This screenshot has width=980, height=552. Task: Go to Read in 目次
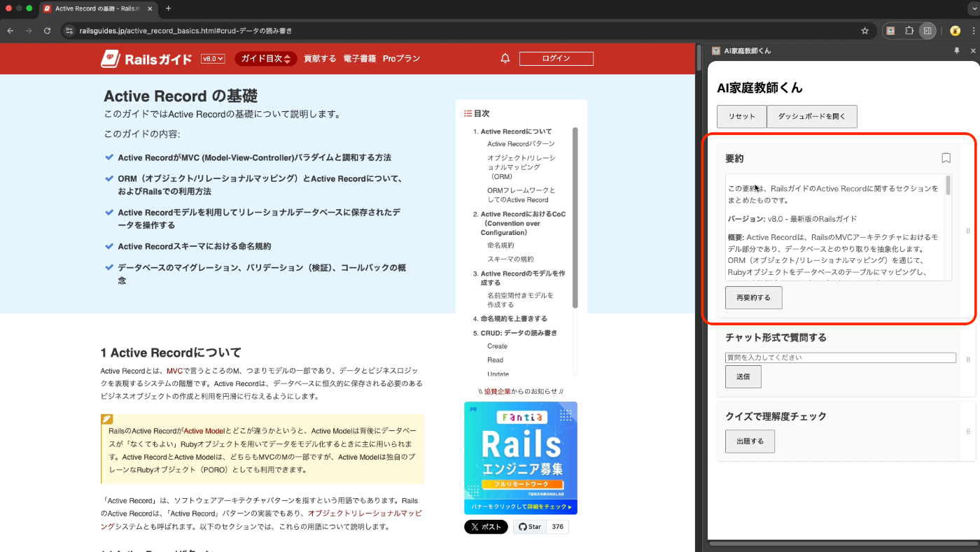[495, 360]
